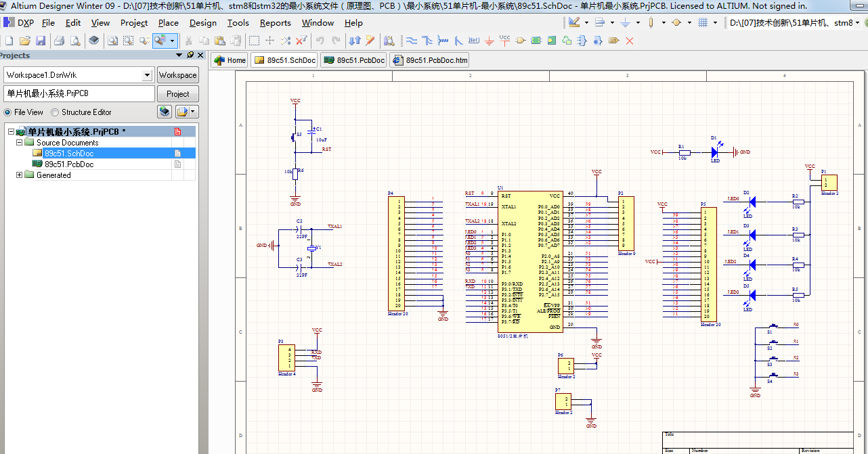Click the modified red document icon in project row

pyautogui.click(x=177, y=132)
